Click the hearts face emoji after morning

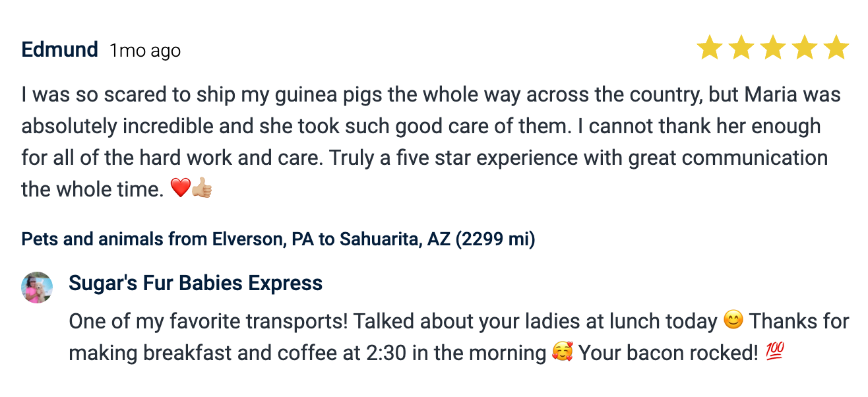point(563,353)
